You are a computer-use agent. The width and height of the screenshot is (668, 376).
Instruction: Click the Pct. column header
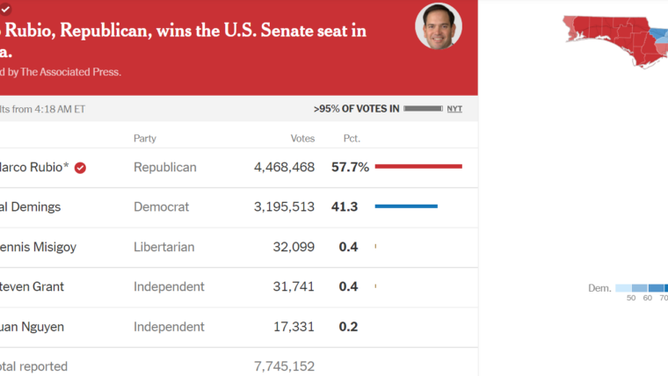point(352,138)
